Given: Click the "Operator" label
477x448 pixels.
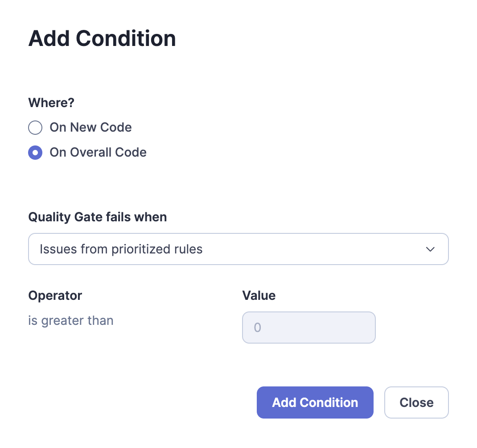Looking at the screenshot, I should click(55, 295).
